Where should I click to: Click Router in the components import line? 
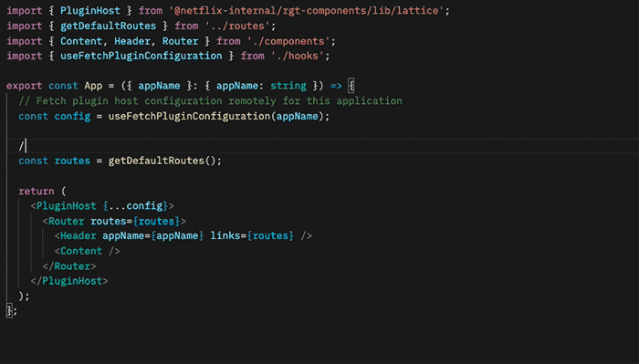click(180, 41)
